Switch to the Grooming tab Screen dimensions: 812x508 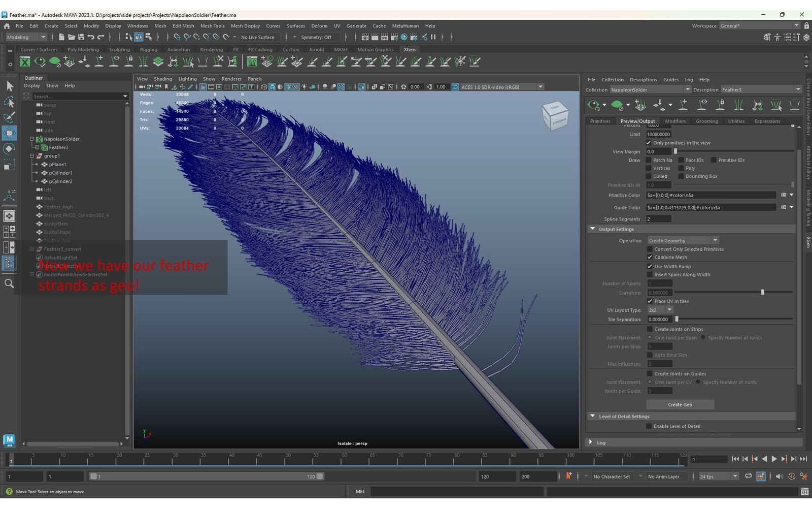[x=706, y=121]
